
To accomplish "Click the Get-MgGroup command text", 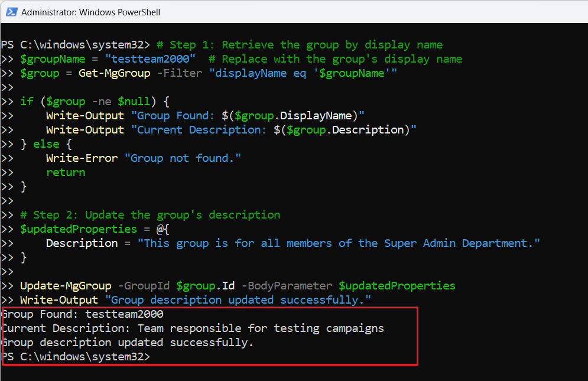I will coord(115,73).
